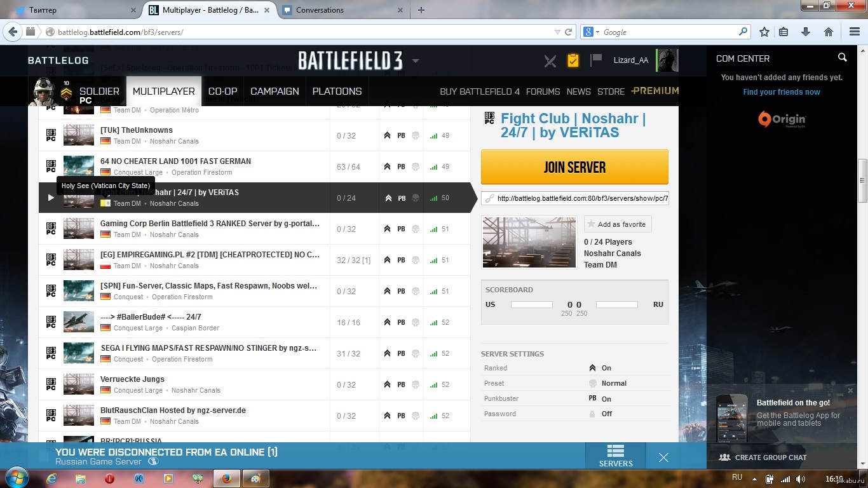Image resolution: width=868 pixels, height=488 pixels.
Task: Open the Servers icon in the bottom bar
Action: (x=615, y=456)
